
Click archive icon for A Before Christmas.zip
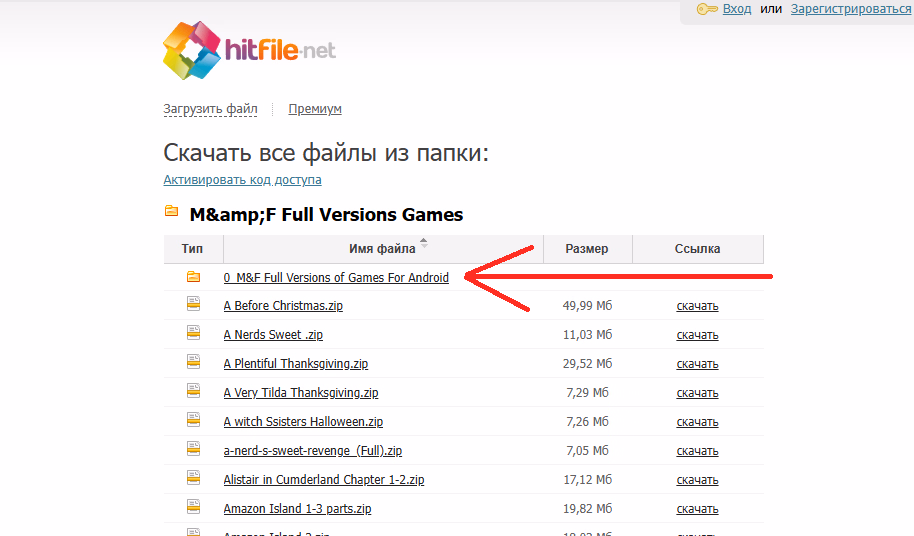pos(193,304)
